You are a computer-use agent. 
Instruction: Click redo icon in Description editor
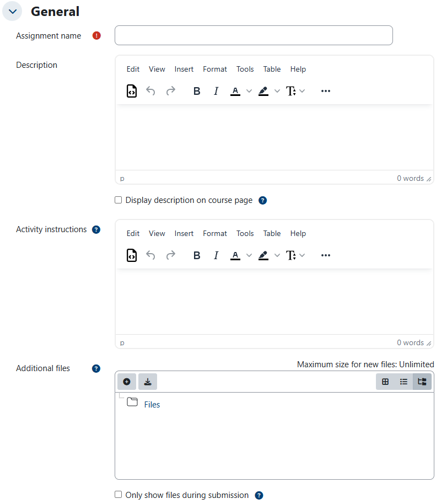pos(171,91)
